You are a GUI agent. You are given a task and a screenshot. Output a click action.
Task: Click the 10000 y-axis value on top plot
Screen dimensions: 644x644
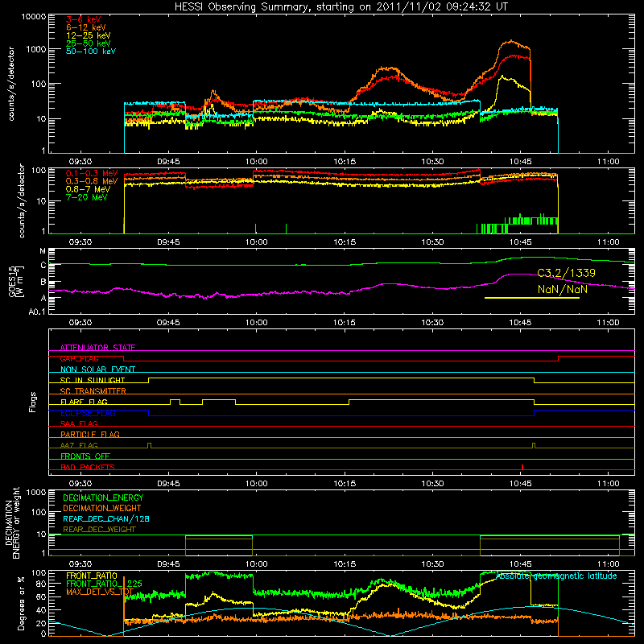pyautogui.click(x=34, y=17)
